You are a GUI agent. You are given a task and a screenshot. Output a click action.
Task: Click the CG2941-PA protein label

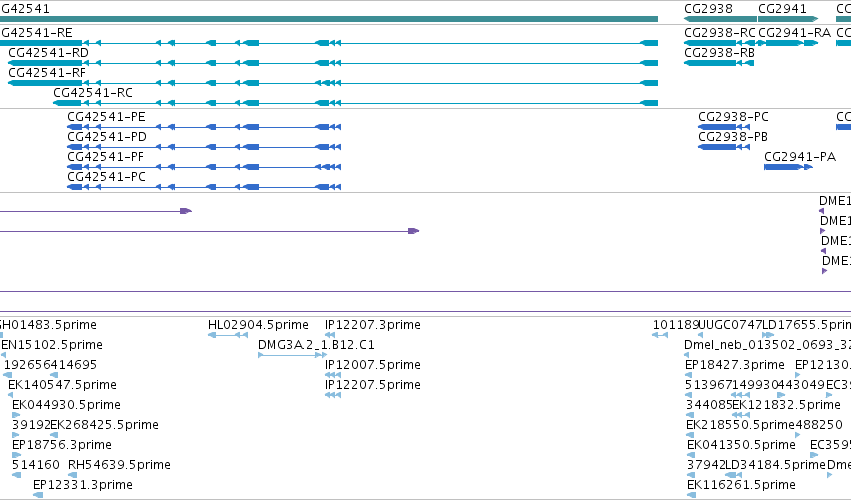[x=800, y=157]
